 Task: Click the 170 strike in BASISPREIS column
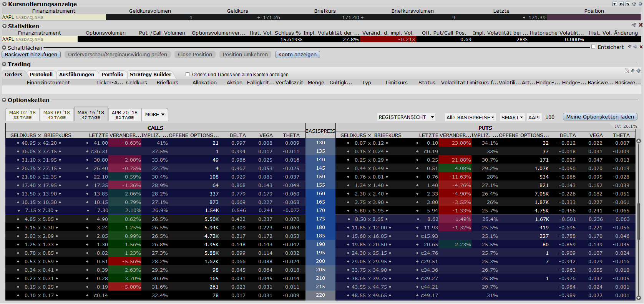pos(320,210)
